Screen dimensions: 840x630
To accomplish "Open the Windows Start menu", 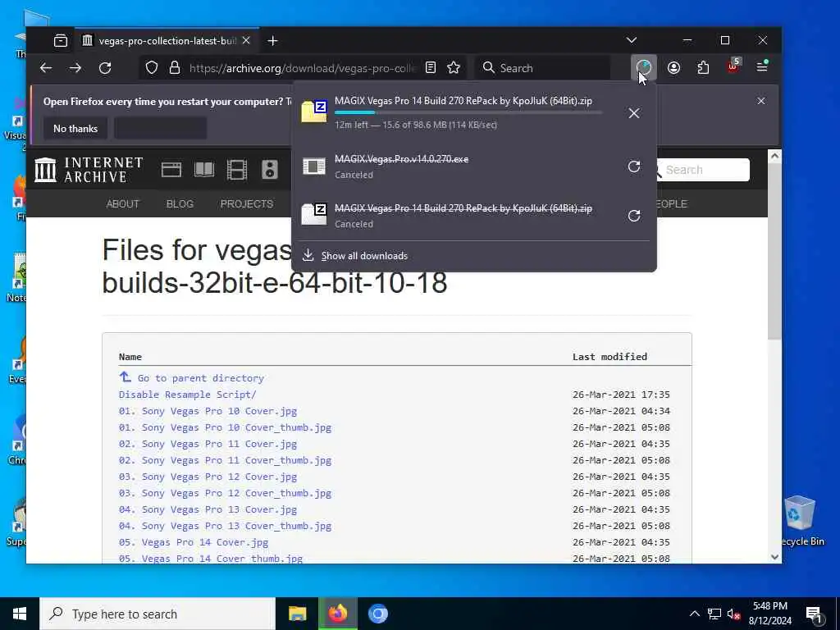I will point(20,614).
